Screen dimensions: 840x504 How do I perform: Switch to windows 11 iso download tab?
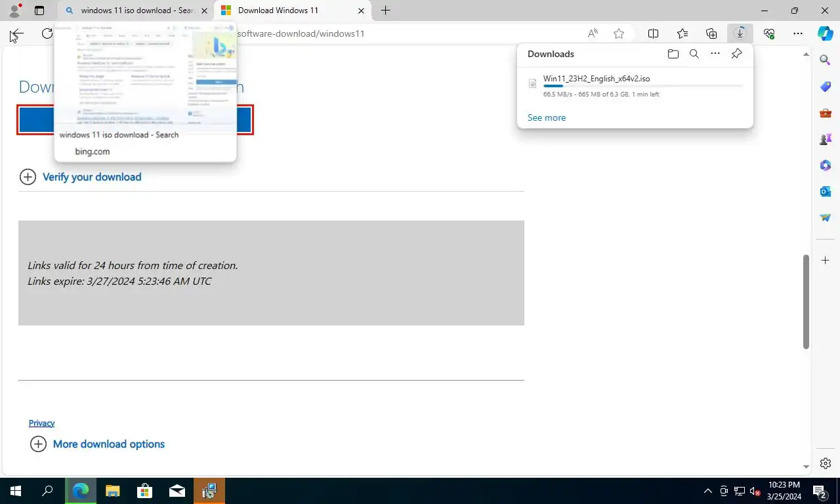tap(135, 10)
